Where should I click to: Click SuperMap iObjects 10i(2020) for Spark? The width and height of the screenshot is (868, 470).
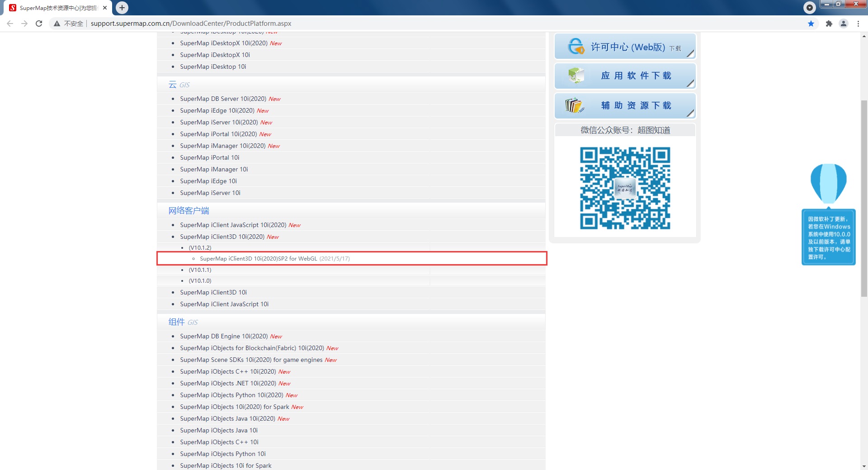point(234,407)
